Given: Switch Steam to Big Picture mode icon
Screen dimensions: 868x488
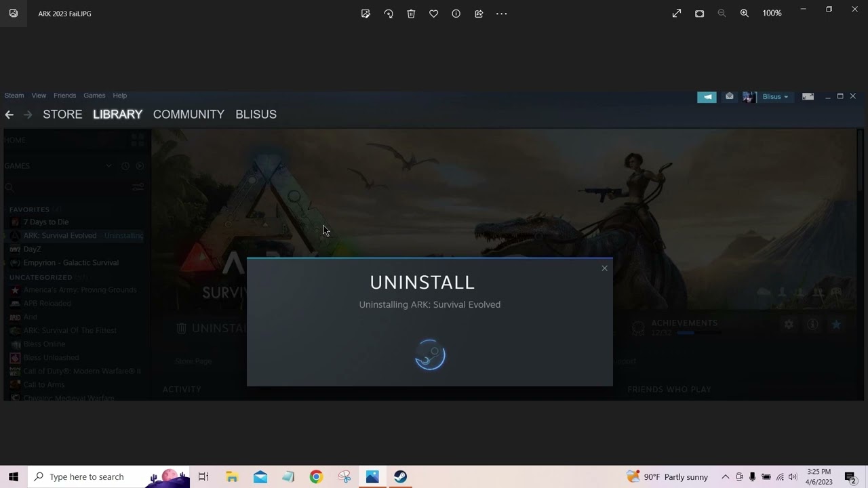Looking at the screenshot, I should (808, 97).
